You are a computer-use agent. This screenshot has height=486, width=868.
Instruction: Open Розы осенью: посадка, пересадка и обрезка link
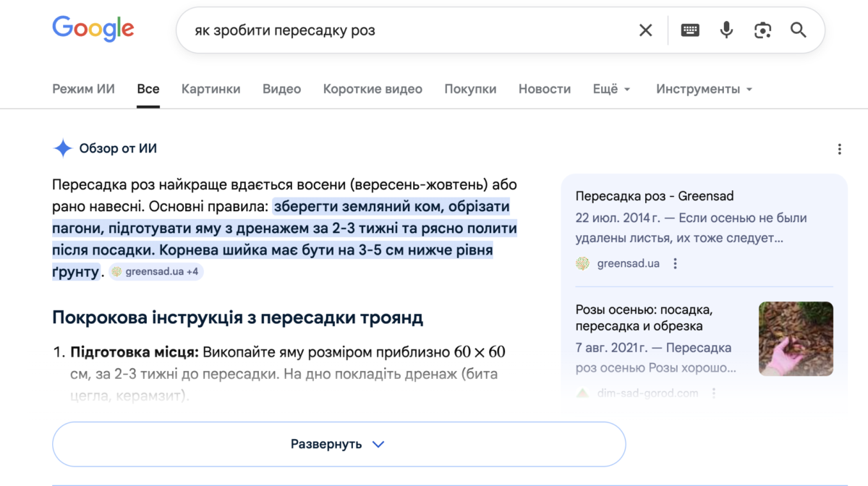point(644,319)
